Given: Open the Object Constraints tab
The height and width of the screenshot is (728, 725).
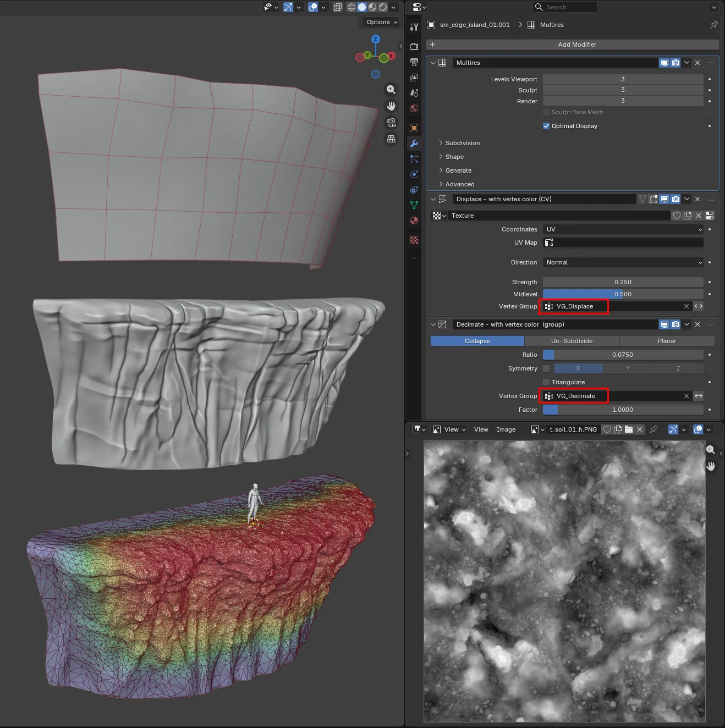Looking at the screenshot, I should click(414, 190).
